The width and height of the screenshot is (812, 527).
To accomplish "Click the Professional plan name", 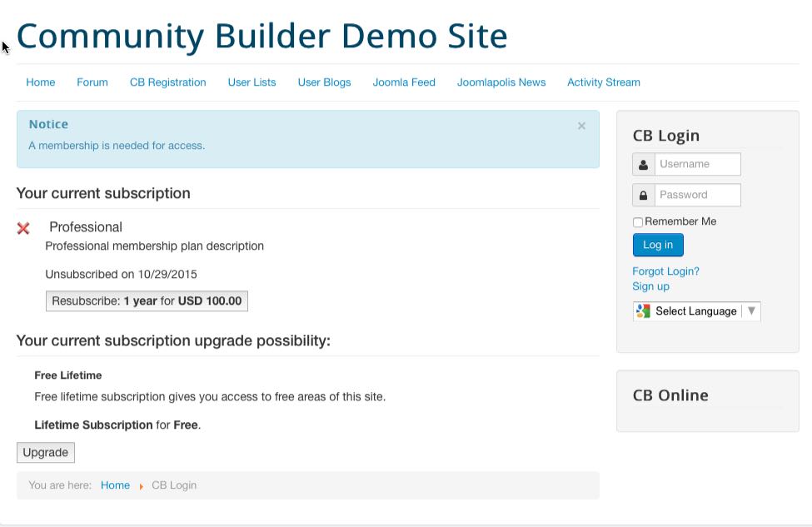I will [x=86, y=227].
